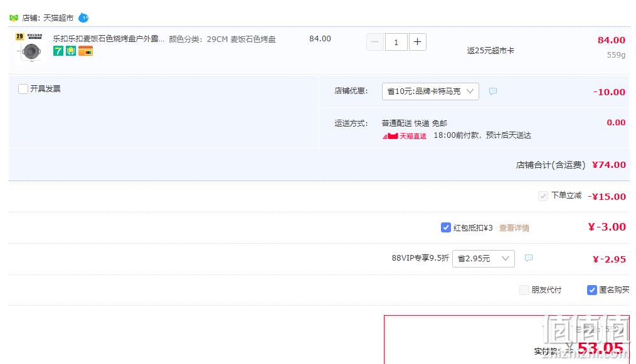The height and width of the screenshot is (364, 636).
Task: Expand the 88VIP 省2.95元 dropdown
Action: 484,259
